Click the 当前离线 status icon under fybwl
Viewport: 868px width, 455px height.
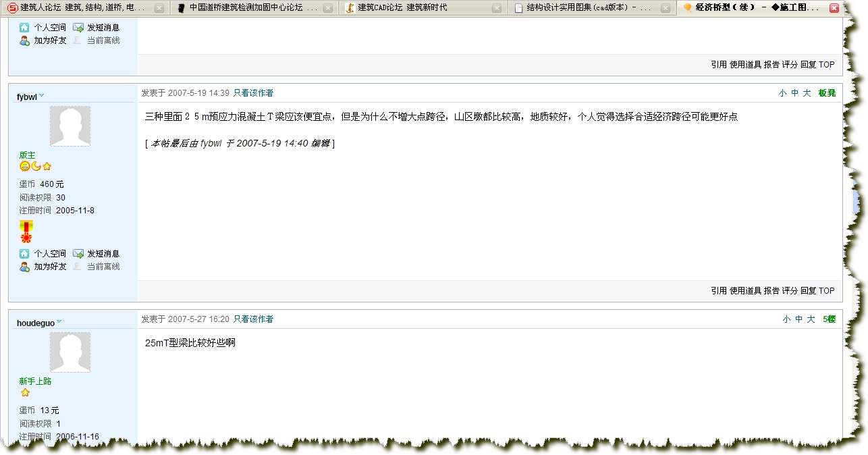pos(78,267)
